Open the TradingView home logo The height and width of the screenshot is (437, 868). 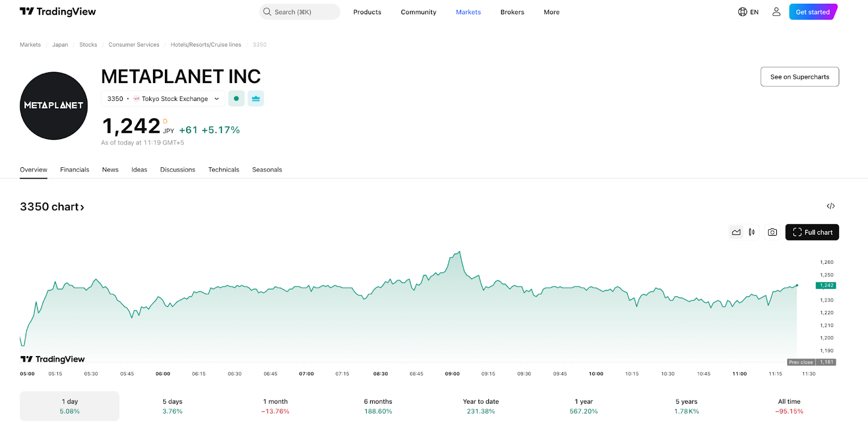pos(58,12)
